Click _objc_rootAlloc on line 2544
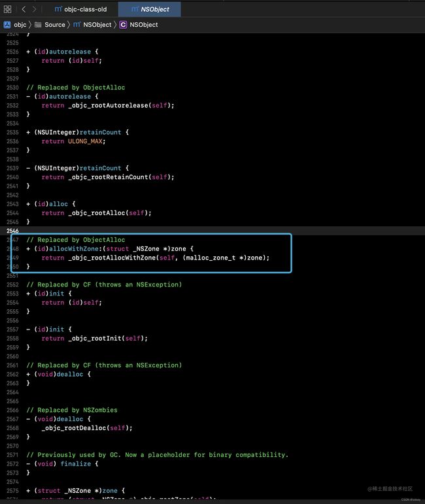Viewport: 425px width, 504px height. pos(97,213)
